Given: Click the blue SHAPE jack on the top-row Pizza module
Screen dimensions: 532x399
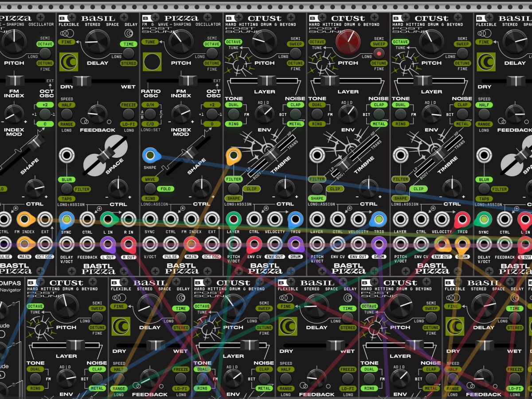Looking at the screenshot, I should [x=150, y=156].
